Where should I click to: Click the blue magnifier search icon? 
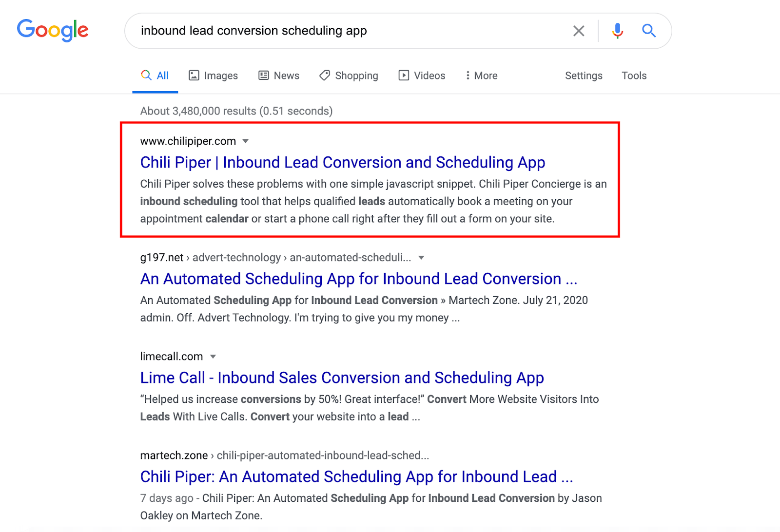click(x=648, y=31)
